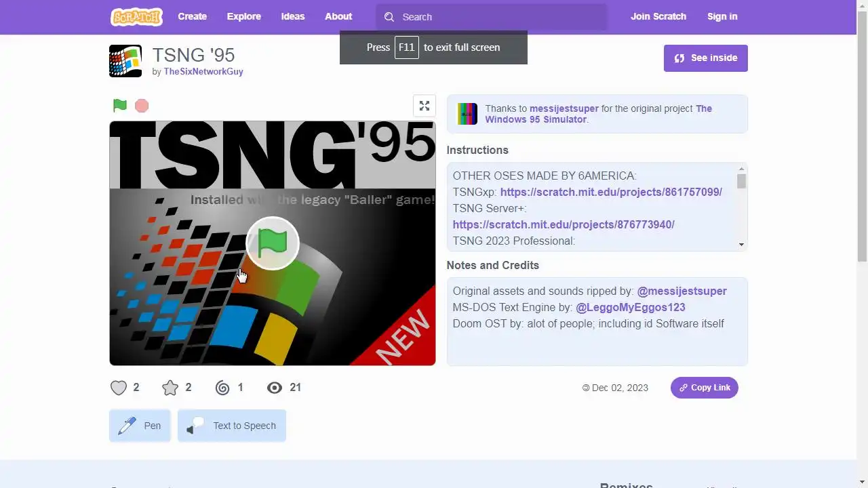Open the About page
Screen dimensions: 868x488
(338, 16)
